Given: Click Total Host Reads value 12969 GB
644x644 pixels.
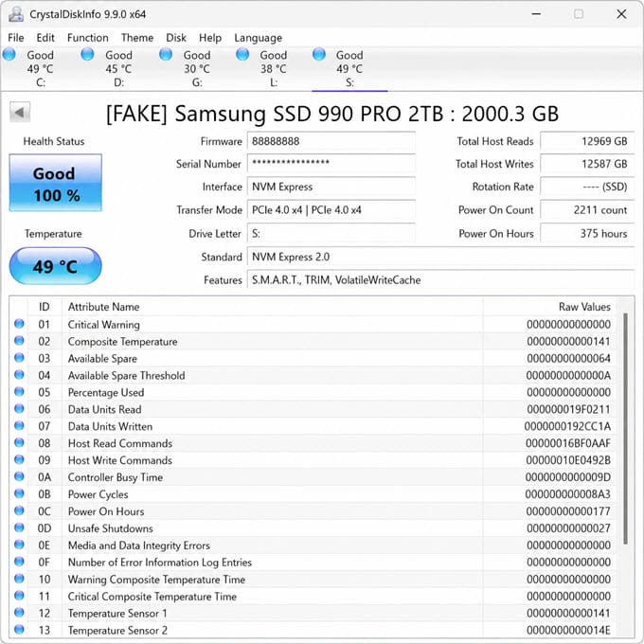Looking at the screenshot, I should coord(587,141).
